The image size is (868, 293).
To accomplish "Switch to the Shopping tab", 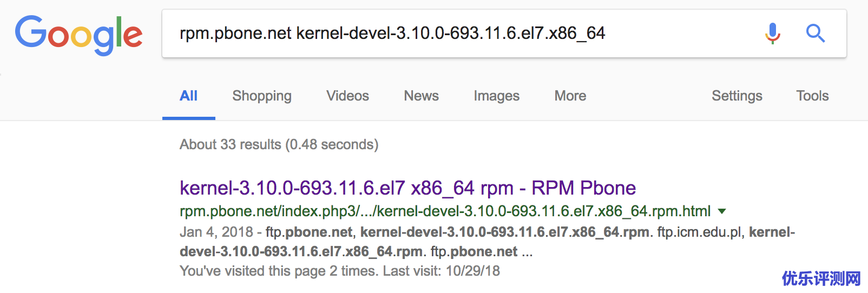I will pos(262,96).
